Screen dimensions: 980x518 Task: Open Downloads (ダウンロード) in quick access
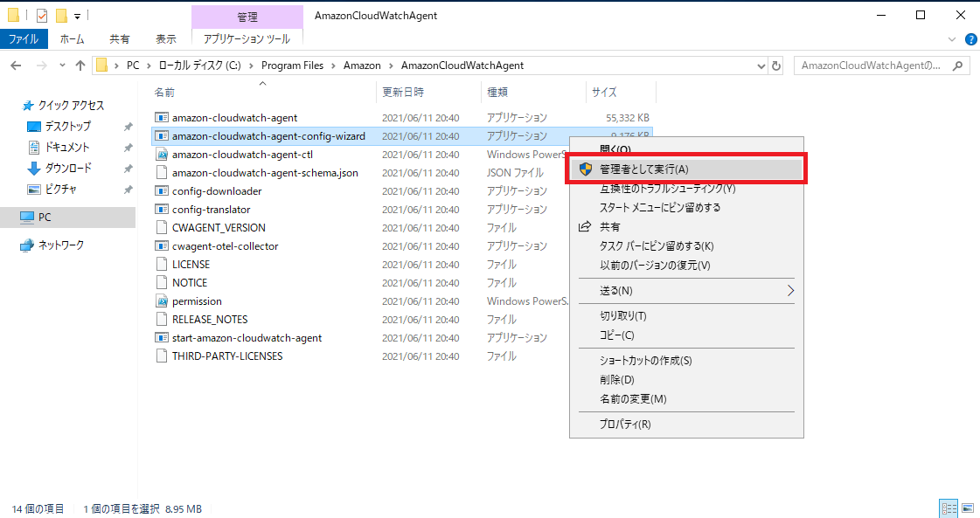click(68, 168)
